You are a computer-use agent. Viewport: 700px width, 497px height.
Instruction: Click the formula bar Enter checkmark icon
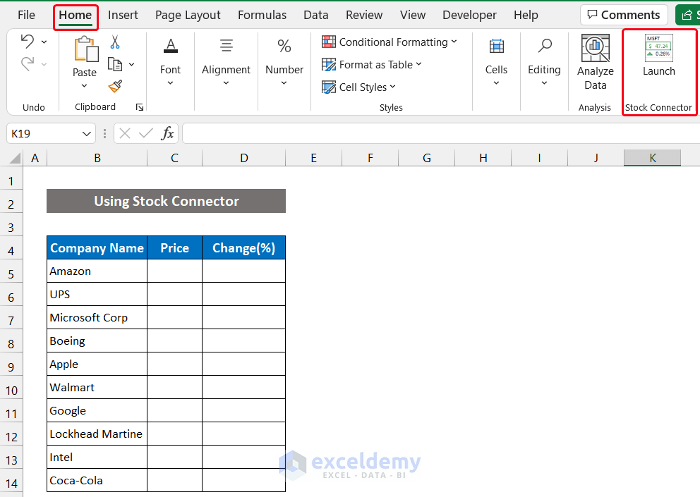click(x=146, y=134)
